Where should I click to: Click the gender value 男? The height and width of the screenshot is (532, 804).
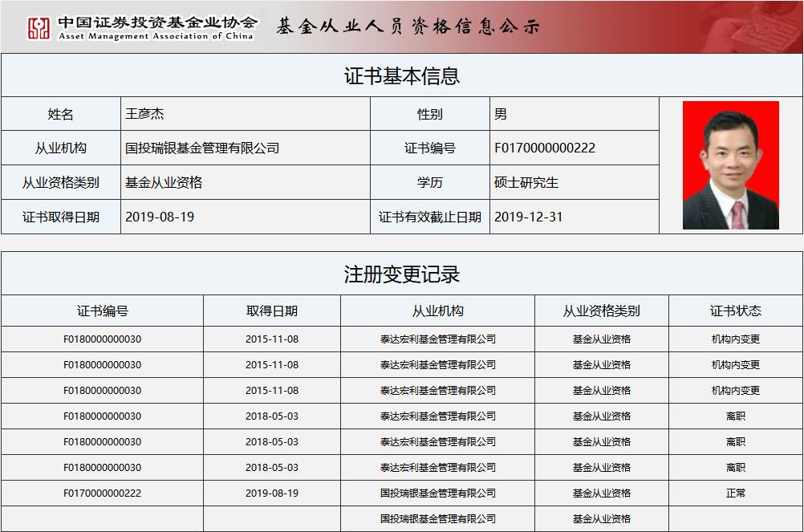(501, 113)
